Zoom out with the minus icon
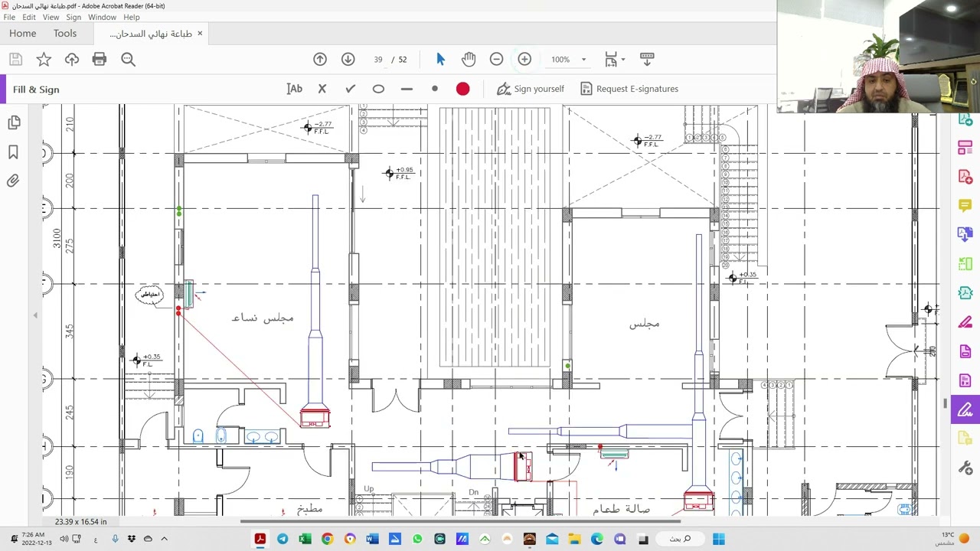The image size is (980, 551). (496, 59)
